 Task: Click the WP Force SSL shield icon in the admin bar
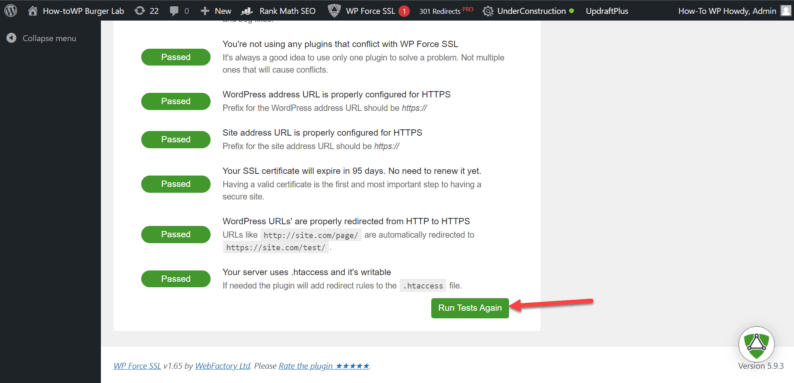point(334,11)
